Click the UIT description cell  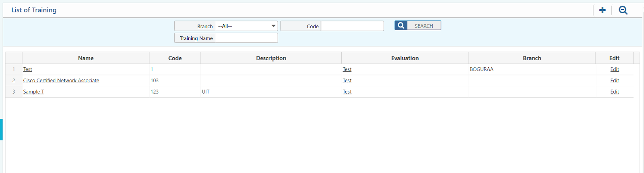click(271, 92)
